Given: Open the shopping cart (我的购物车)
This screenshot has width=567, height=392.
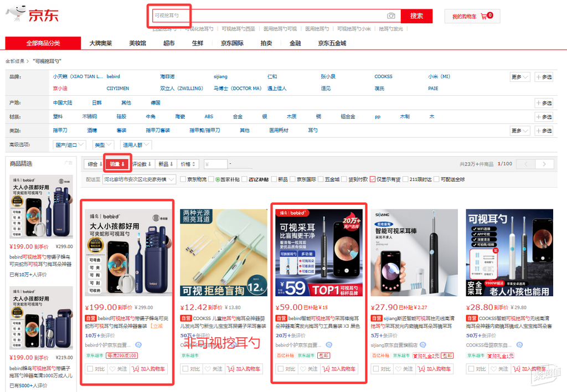Looking at the screenshot, I should click(472, 16).
